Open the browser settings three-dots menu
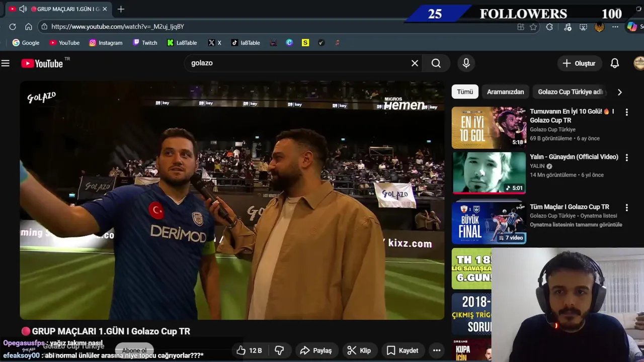 [x=615, y=27]
